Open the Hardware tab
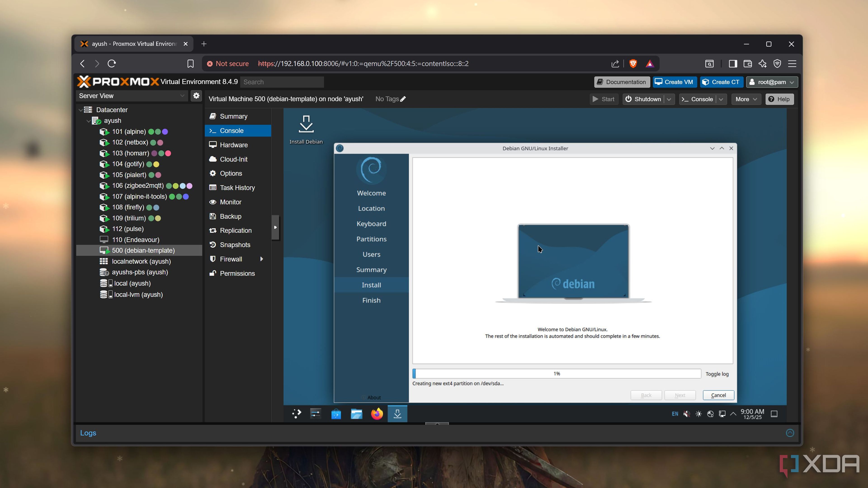This screenshot has height=488, width=868. [234, 145]
